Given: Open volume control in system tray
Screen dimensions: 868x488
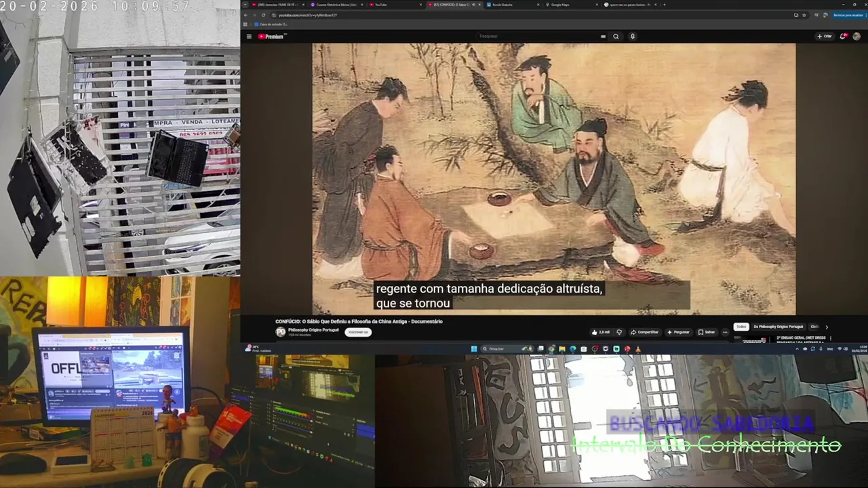Looking at the screenshot, I should [x=846, y=349].
